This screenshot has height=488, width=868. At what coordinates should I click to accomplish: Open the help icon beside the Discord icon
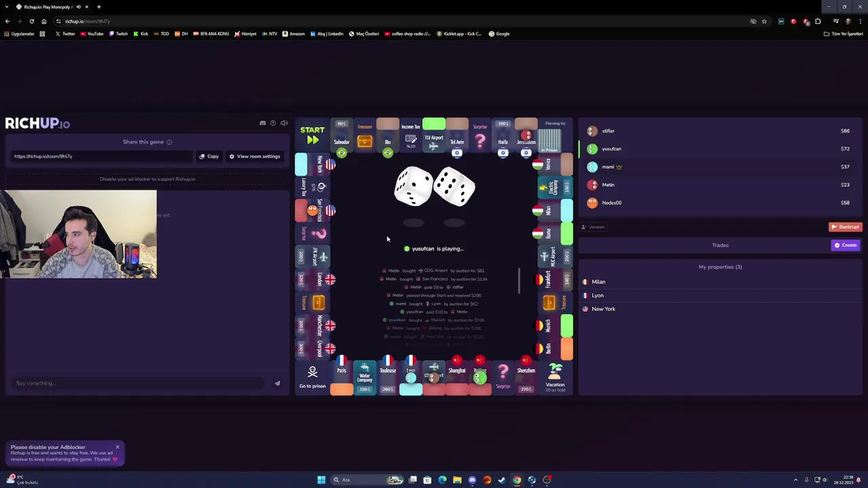pos(273,123)
